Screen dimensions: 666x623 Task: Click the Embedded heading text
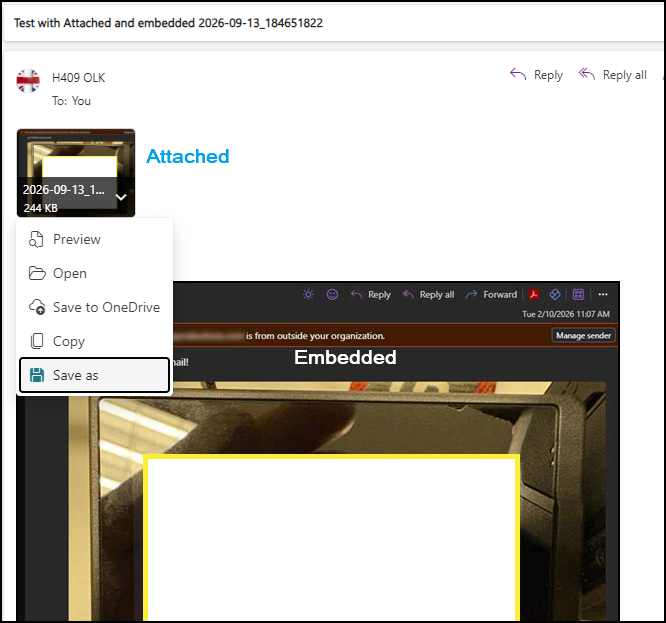[x=345, y=358]
